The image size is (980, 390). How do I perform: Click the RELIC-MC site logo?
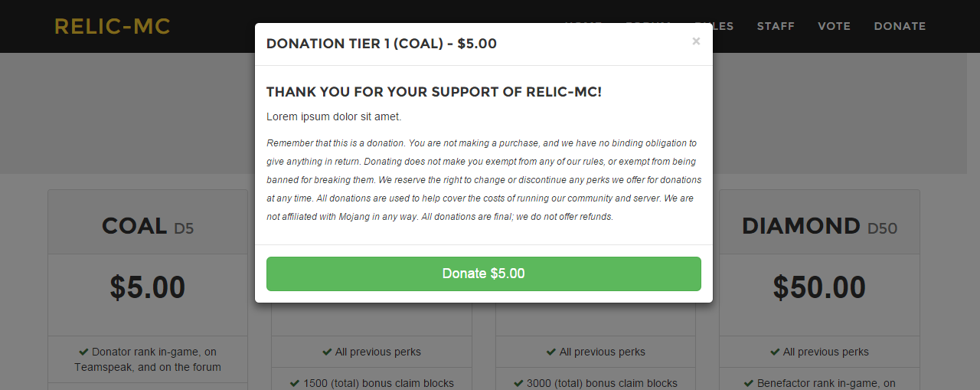(113, 26)
